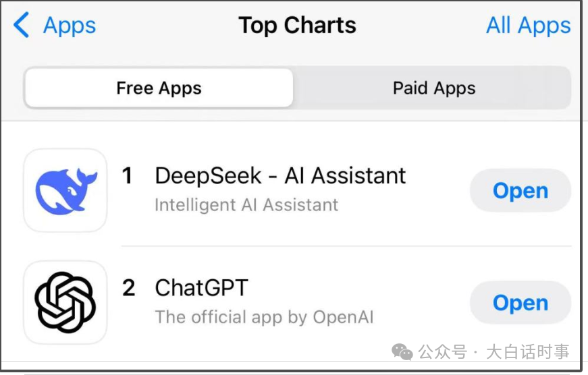
Task: Switch to the Free Apps tab
Action: click(159, 88)
